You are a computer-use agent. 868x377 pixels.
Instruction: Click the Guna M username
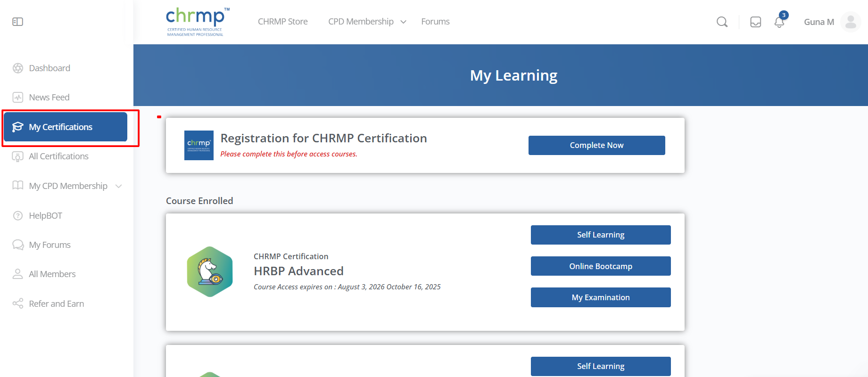(x=819, y=22)
